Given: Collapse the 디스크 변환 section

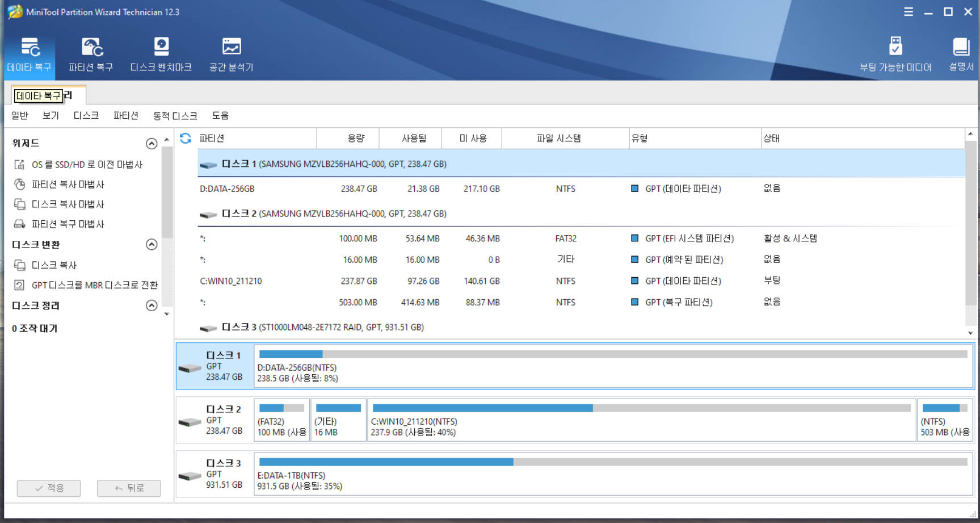Looking at the screenshot, I should [x=152, y=245].
